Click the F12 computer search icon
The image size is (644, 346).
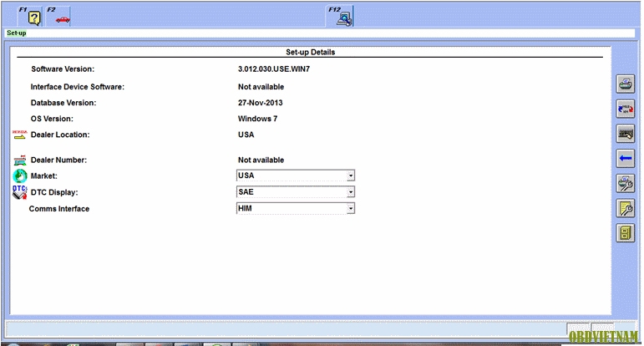pyautogui.click(x=344, y=16)
